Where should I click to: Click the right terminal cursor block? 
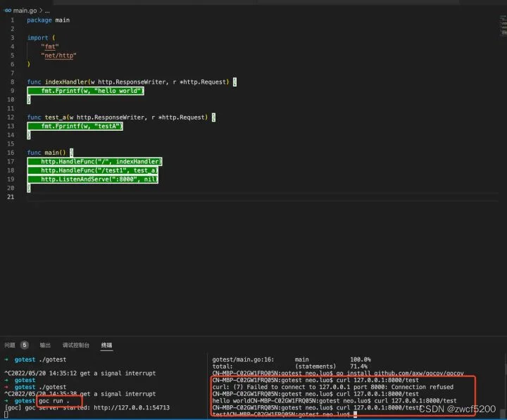(x=355, y=414)
